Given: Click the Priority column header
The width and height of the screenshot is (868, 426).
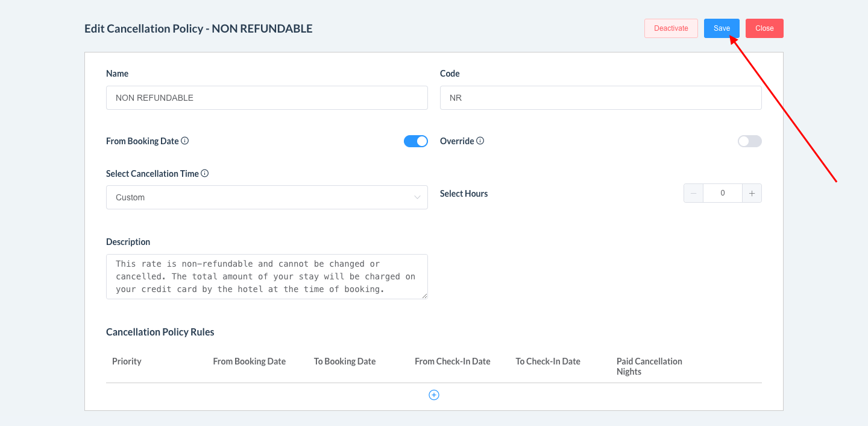Looking at the screenshot, I should [127, 361].
